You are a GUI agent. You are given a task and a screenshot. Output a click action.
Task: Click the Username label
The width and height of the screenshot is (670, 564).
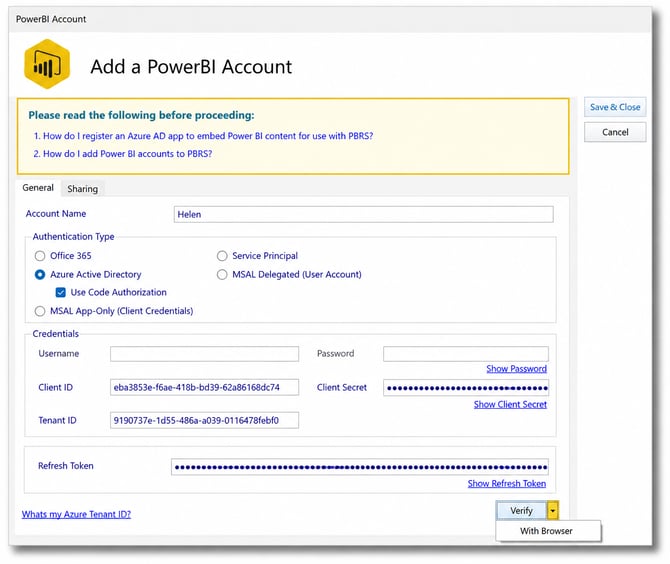coord(59,354)
